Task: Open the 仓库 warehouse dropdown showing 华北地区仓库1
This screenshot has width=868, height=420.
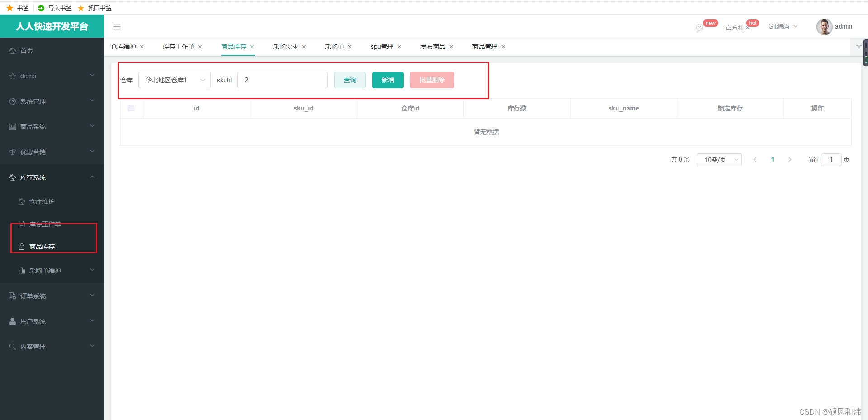Action: (x=174, y=80)
